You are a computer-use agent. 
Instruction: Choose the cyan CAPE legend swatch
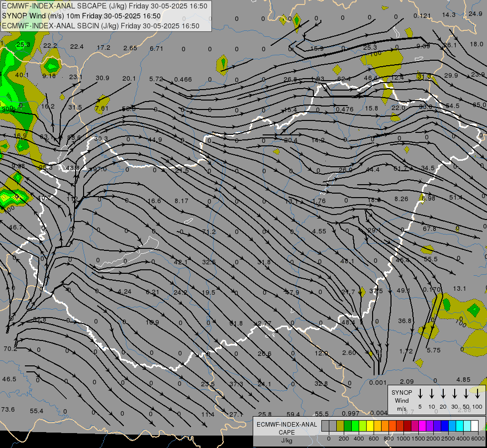pyautogui.click(x=459, y=426)
